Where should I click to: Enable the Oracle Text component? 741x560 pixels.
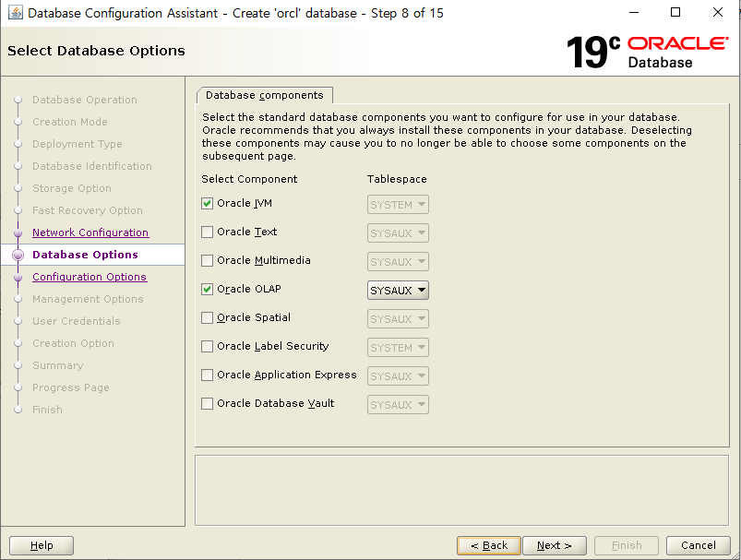click(x=207, y=232)
